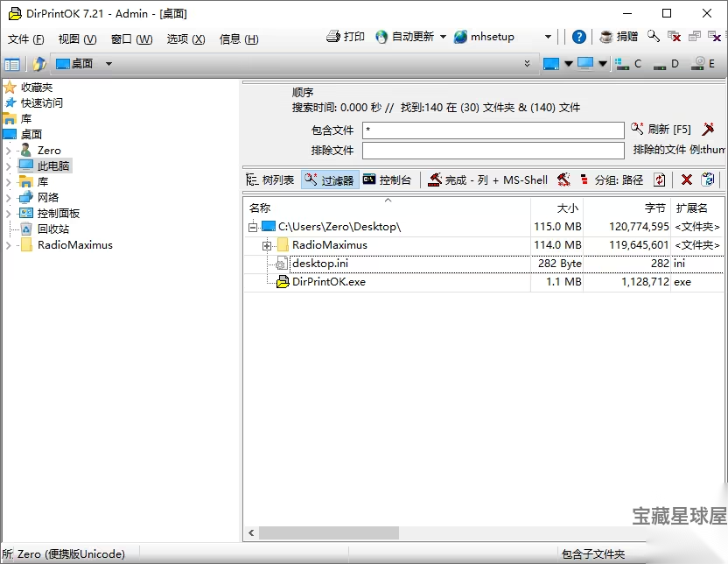Open dropdown arrow next to monitor icon
Image resolution: width=728 pixels, height=564 pixels.
(603, 64)
